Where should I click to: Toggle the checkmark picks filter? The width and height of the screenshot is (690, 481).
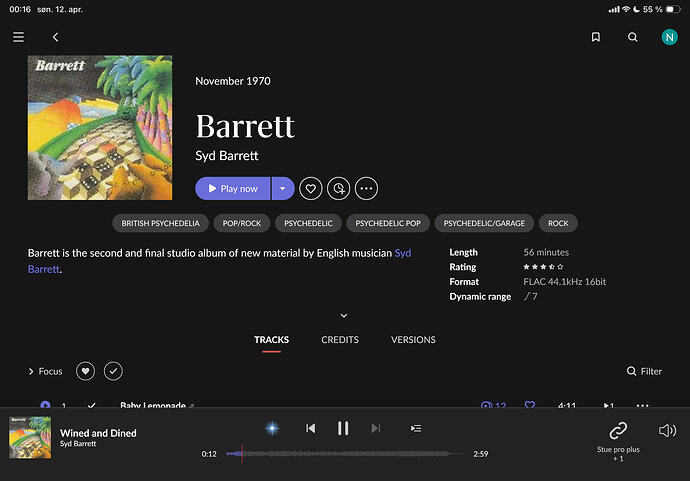click(x=113, y=371)
